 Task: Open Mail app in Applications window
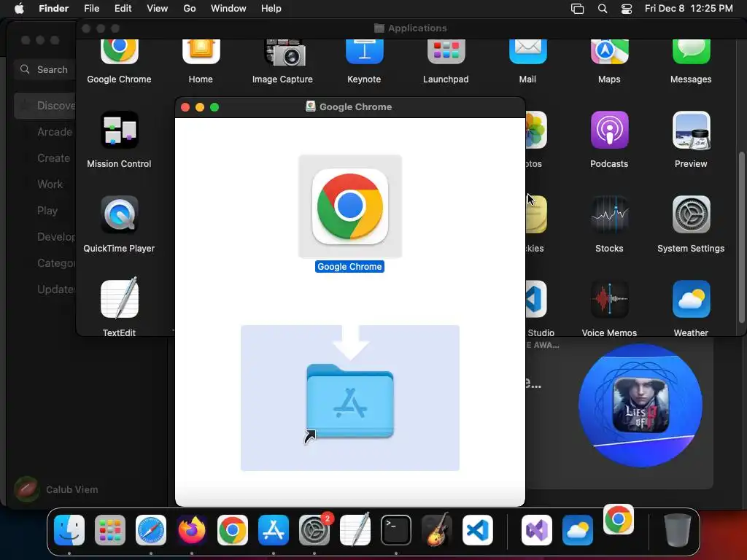point(528,52)
